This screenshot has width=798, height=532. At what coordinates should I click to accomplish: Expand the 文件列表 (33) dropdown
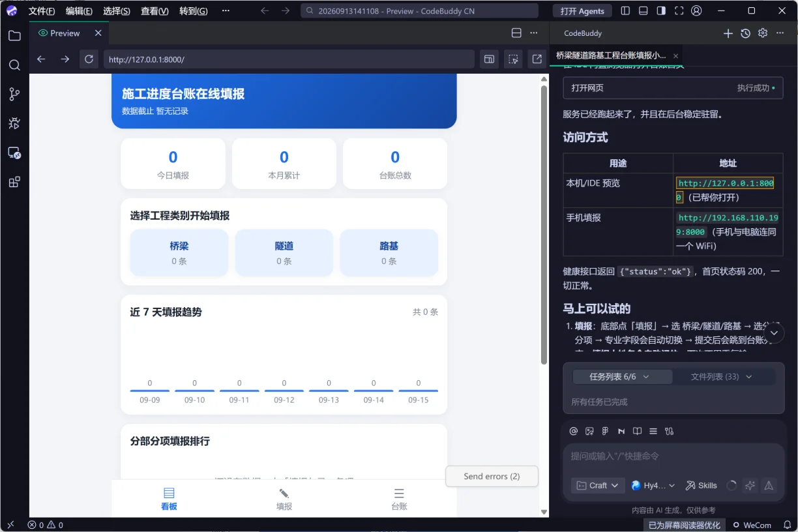[722, 377]
